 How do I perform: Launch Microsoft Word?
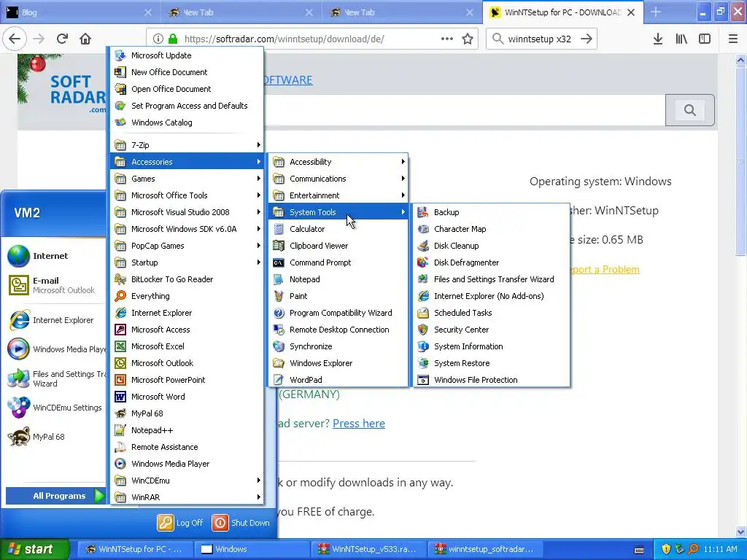(187, 396)
